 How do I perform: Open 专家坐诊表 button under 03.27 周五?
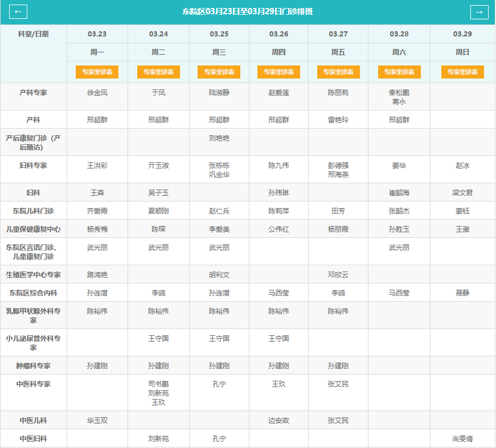338,72
